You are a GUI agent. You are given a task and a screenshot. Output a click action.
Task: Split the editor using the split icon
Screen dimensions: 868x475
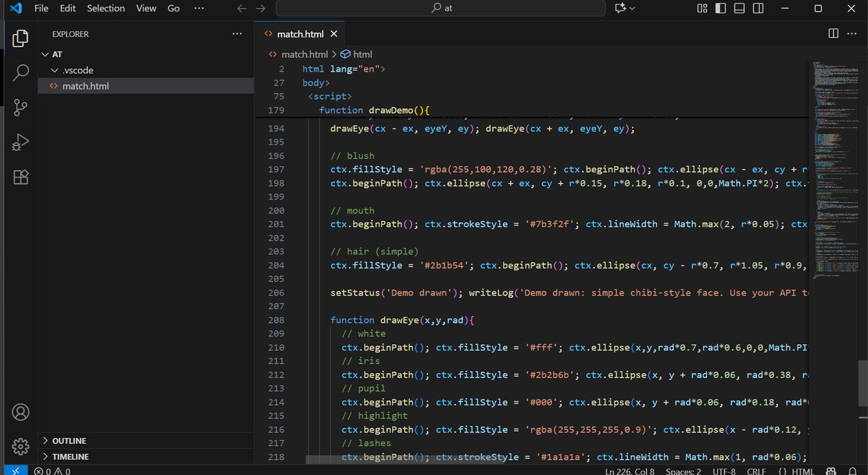834,33
